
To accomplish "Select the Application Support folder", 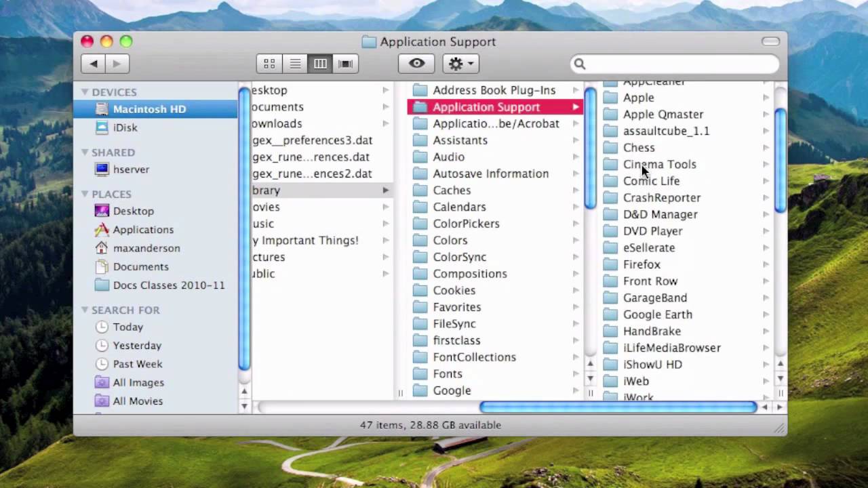I will point(495,107).
